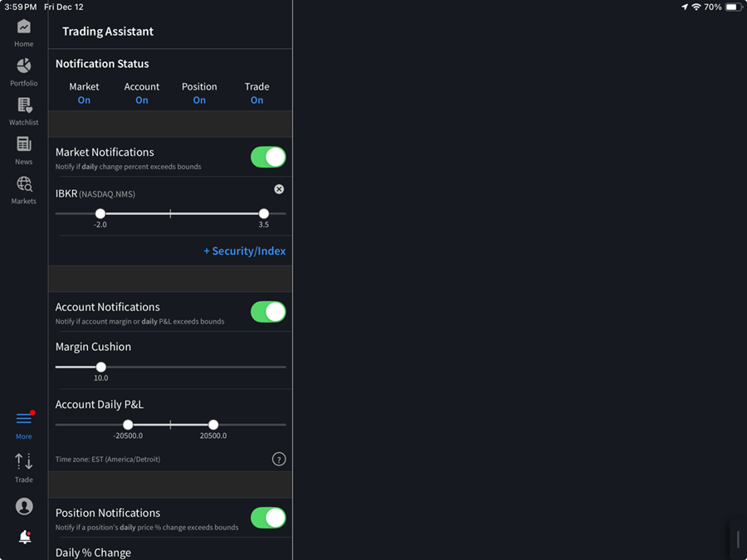Select the Market status item
The height and width of the screenshot is (560, 747).
[x=84, y=93]
